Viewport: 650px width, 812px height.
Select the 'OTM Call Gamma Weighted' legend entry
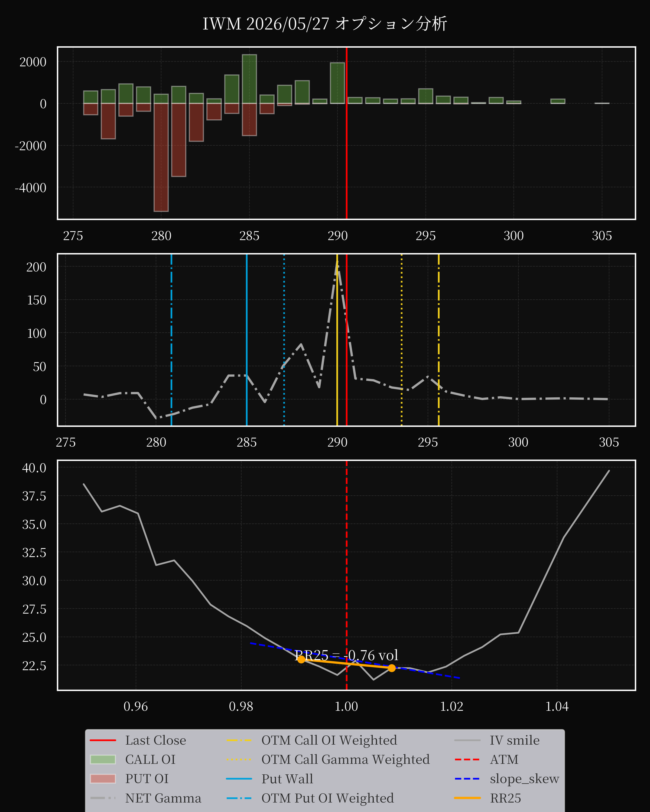pos(328,760)
